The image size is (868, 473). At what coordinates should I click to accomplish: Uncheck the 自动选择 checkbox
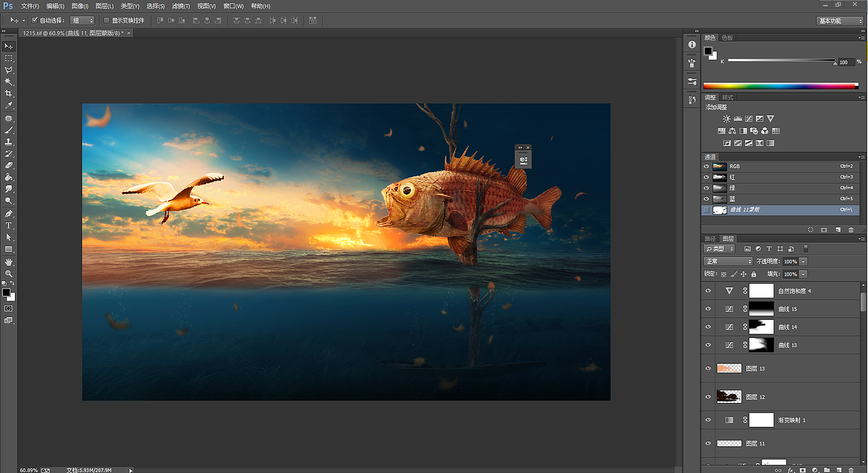click(x=35, y=20)
